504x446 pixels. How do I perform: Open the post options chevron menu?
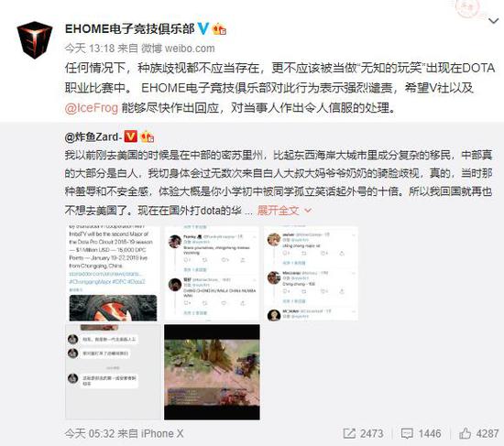(493, 21)
